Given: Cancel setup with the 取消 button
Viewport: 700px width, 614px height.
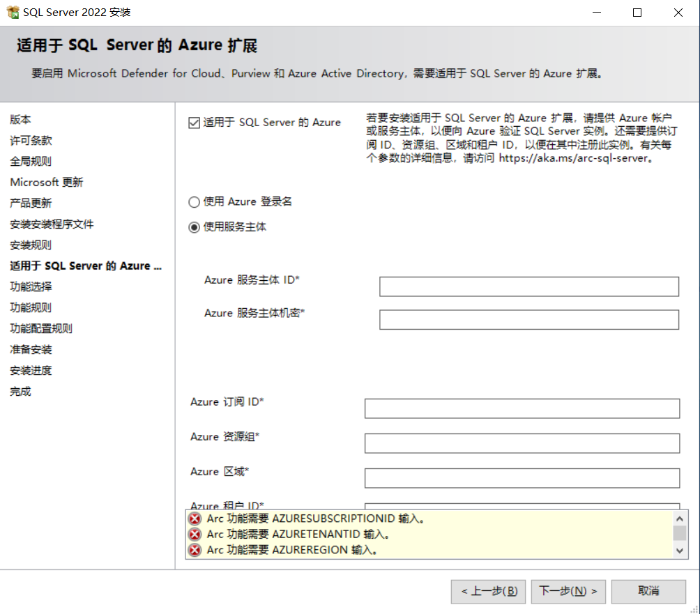Looking at the screenshot, I should 648,591.
